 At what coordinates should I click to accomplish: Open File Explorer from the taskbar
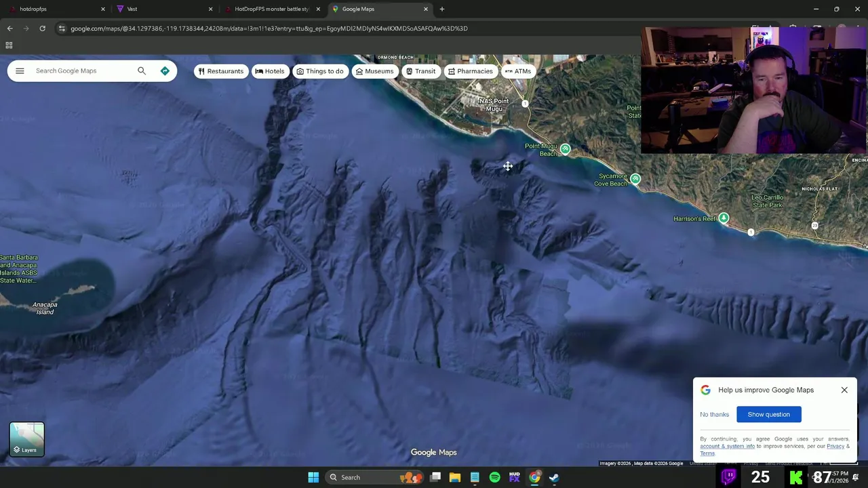(455, 477)
